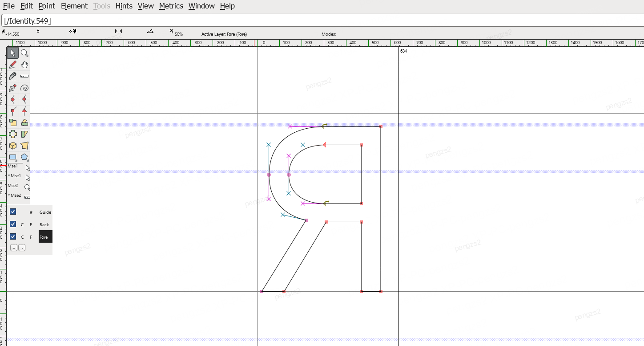Choose the Freehand draw pencil tool
This screenshot has height=346, width=644.
tap(13, 65)
